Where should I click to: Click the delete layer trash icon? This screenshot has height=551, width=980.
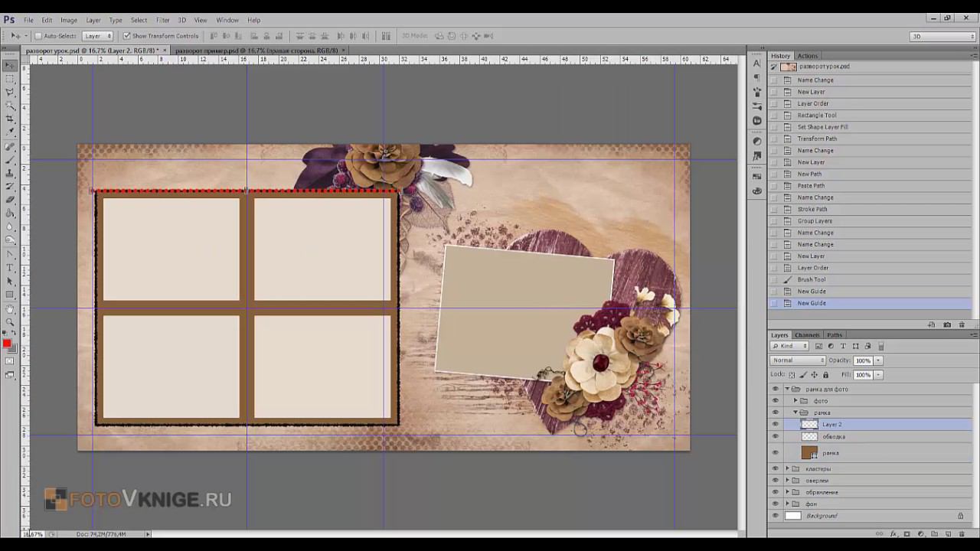(962, 533)
